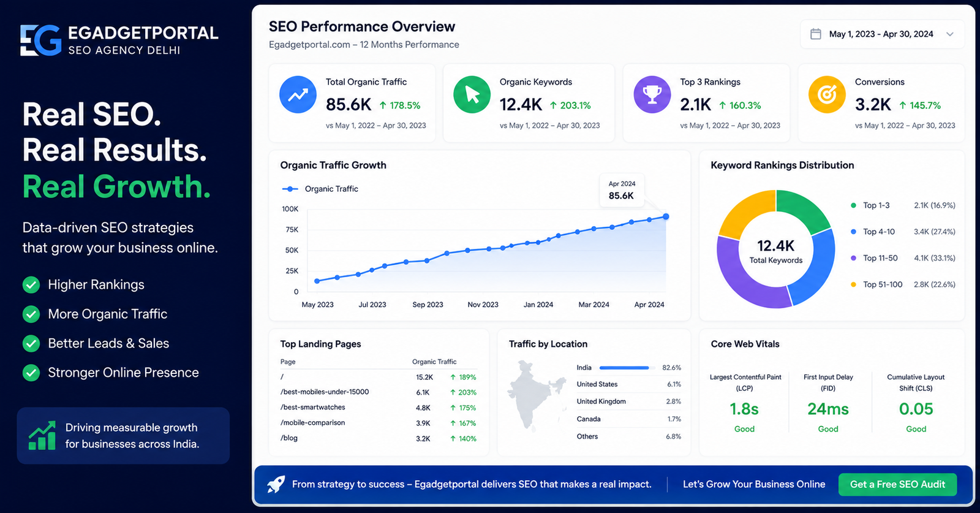Click the yellow Top 51-100 legend dot
The image size is (980, 513).
coord(853,284)
